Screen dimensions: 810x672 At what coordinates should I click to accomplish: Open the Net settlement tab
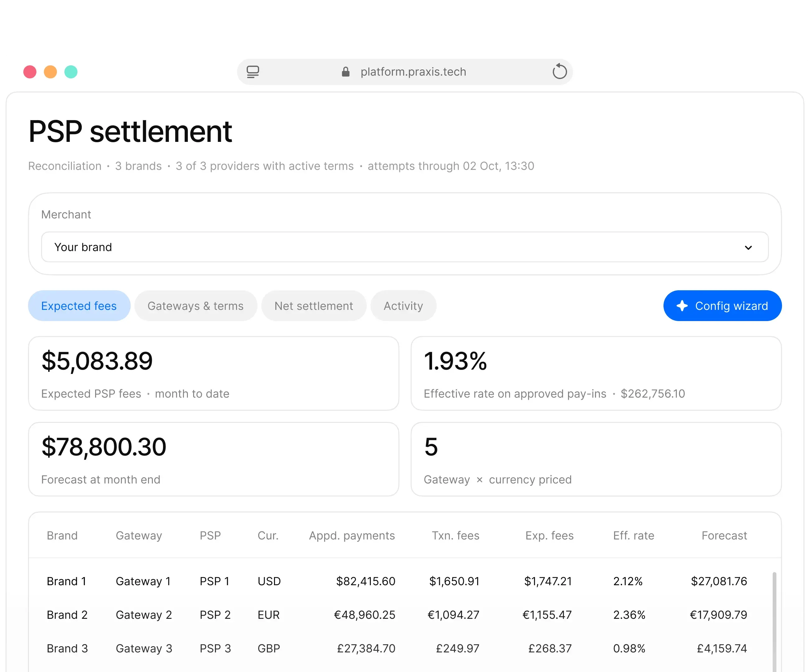click(x=314, y=306)
